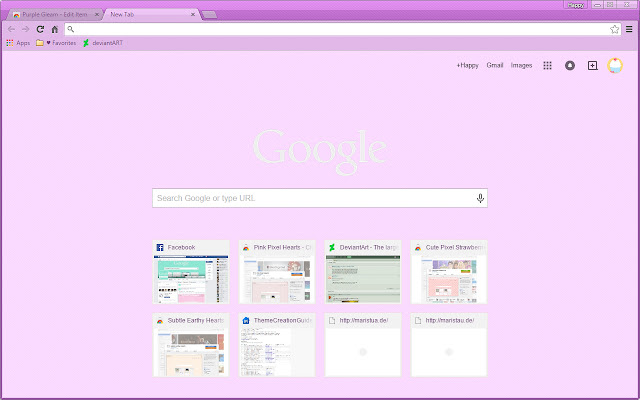
Task: Close the New Tab tab
Action: click(193, 15)
